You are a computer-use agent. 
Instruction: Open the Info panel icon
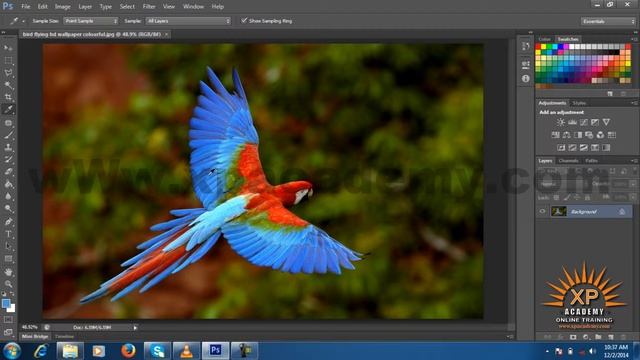pyautogui.click(x=525, y=78)
